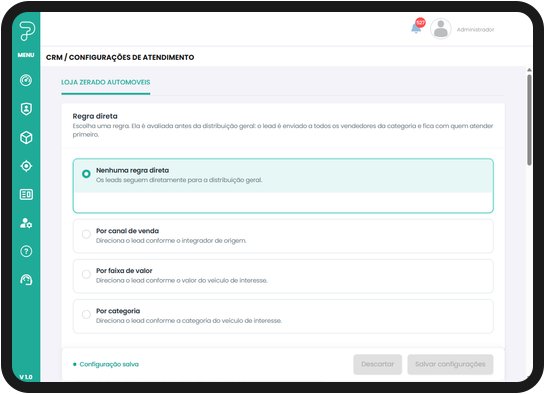Click text 'Direciona o lead conforme o integrador de origem.'

pos(171,240)
